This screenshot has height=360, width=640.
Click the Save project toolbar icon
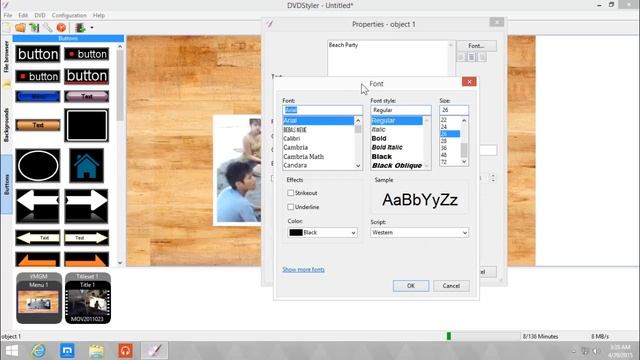coord(34,28)
